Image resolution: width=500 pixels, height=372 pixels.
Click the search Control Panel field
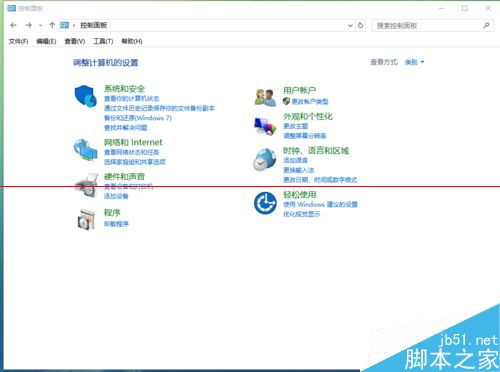tap(428, 25)
